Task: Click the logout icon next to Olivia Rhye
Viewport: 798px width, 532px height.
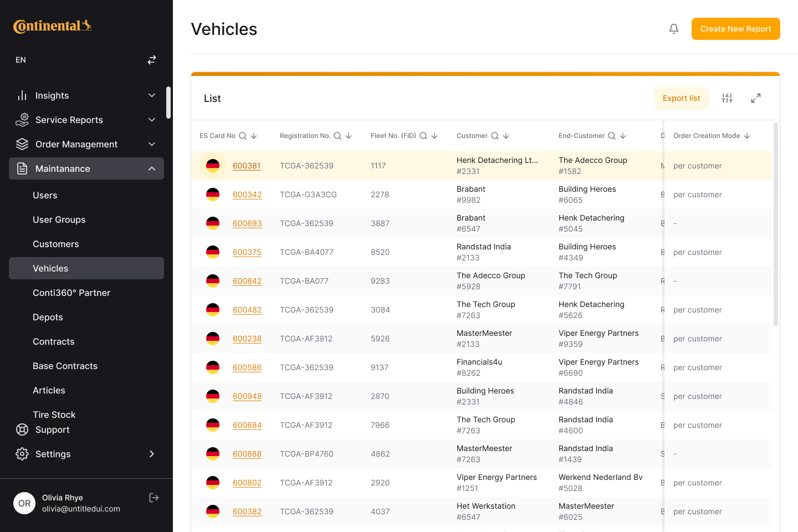Action: pos(154,498)
